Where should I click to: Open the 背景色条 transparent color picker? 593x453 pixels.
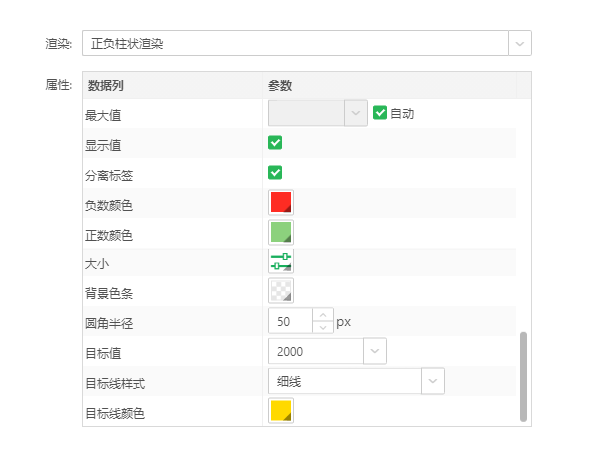[281, 291]
